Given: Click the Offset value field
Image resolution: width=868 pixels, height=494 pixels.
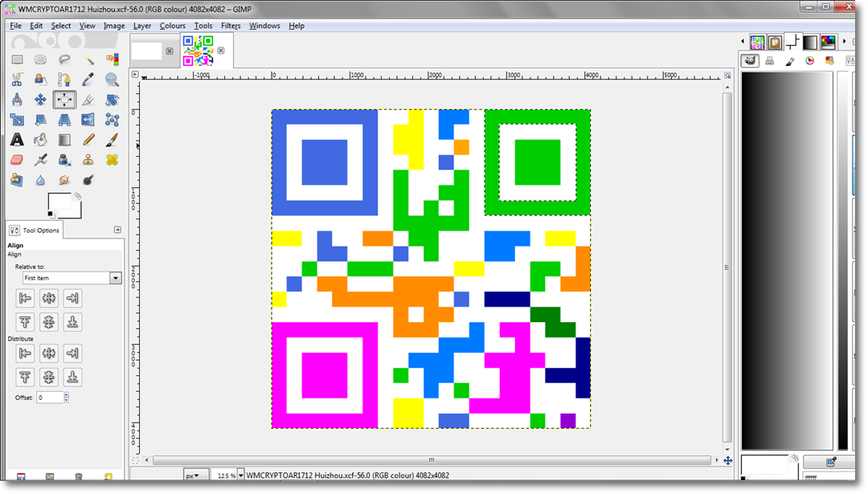Looking at the screenshot, I should pyautogui.click(x=50, y=397).
